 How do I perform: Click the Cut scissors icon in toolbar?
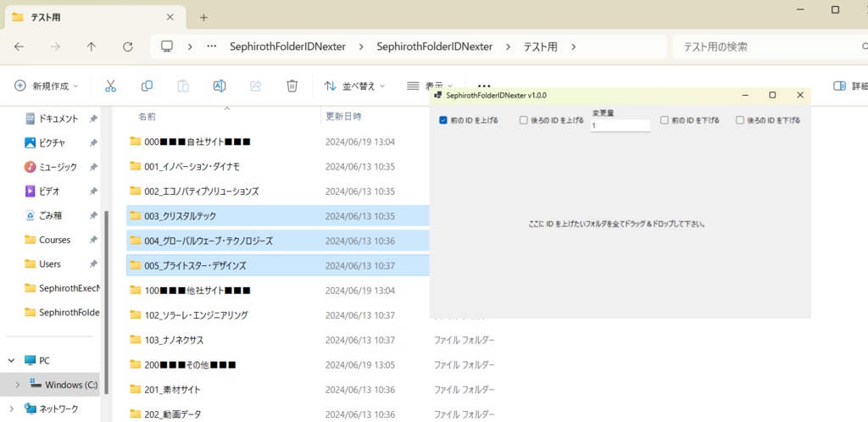[111, 86]
